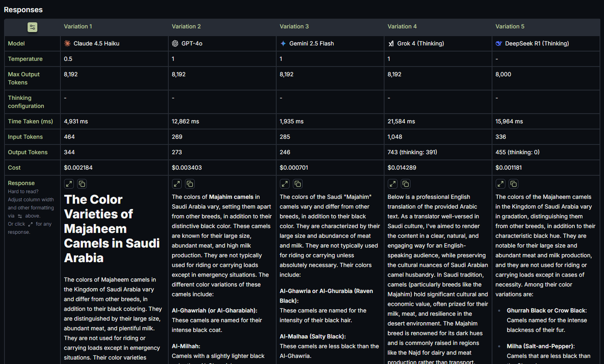Copy the Variation 3 response
The width and height of the screenshot is (604, 364).
tap(298, 184)
